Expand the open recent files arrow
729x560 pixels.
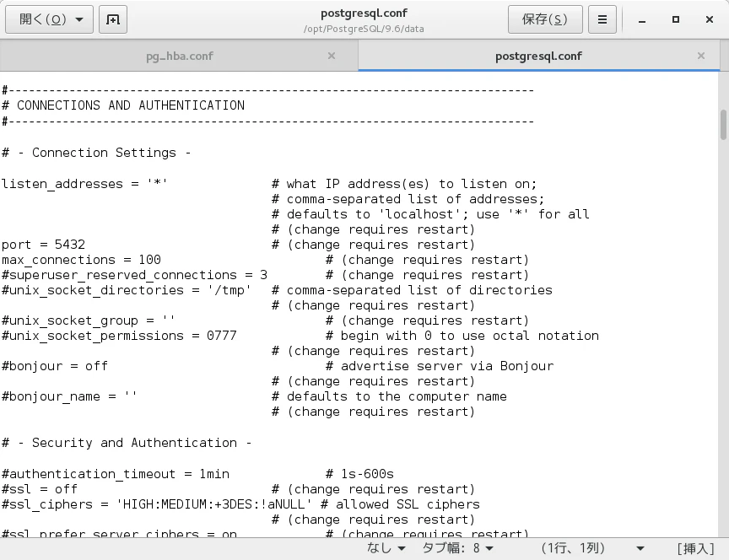click(79, 19)
